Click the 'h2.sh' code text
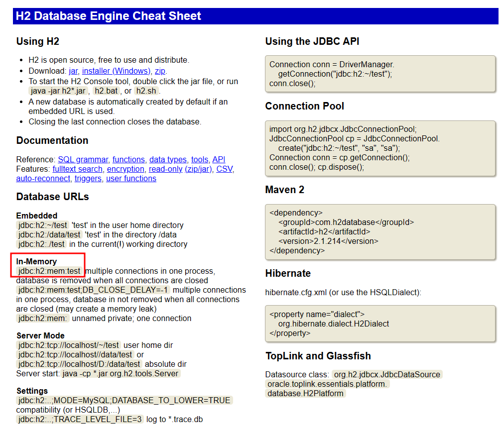Viewport: 504px width, 437px height. click(x=146, y=91)
